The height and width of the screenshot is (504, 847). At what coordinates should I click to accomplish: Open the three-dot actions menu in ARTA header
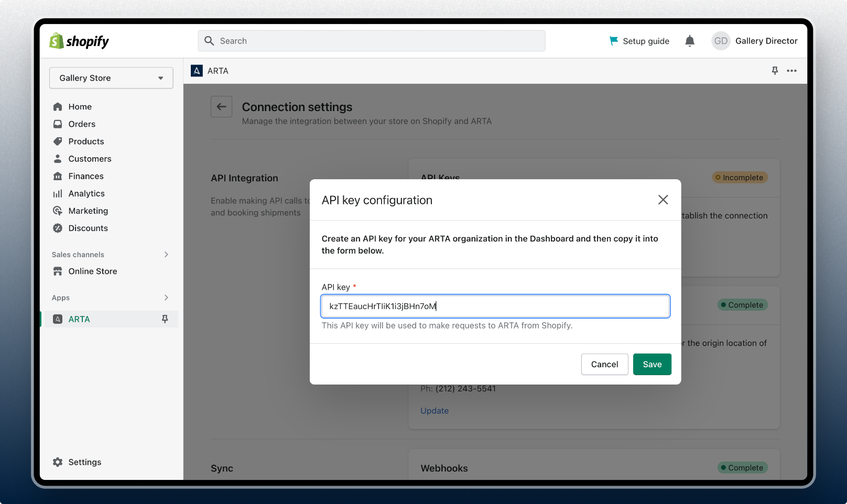[791, 71]
